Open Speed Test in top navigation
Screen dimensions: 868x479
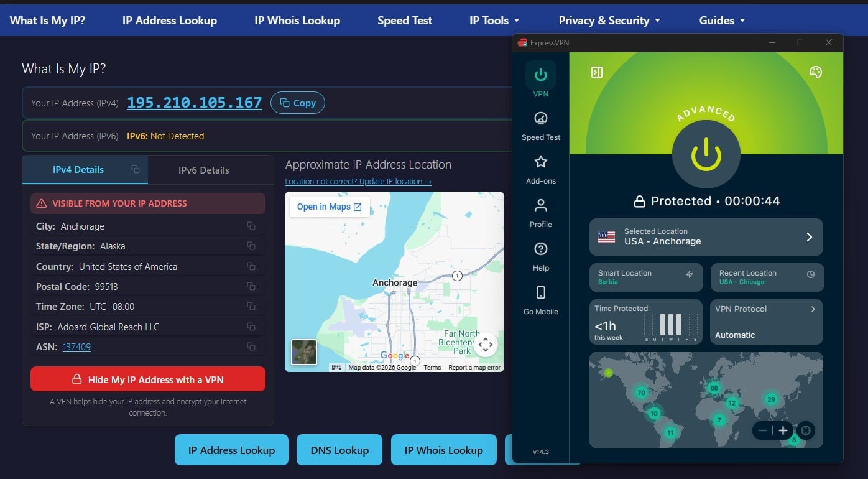[405, 20]
